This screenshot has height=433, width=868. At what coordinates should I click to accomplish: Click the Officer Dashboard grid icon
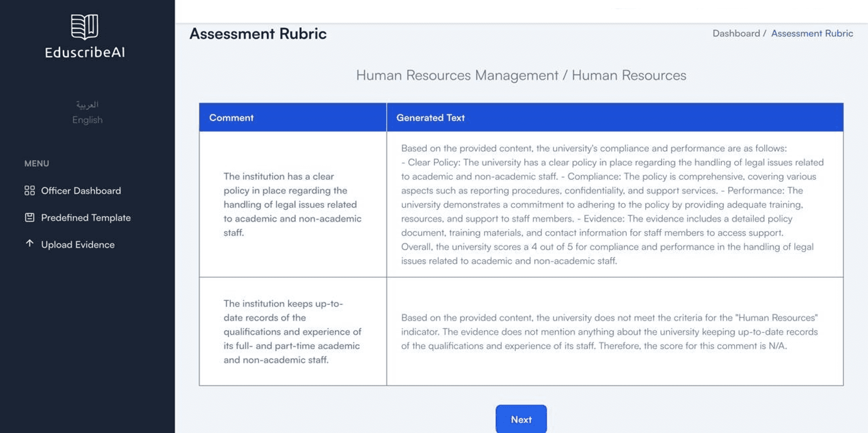click(30, 191)
